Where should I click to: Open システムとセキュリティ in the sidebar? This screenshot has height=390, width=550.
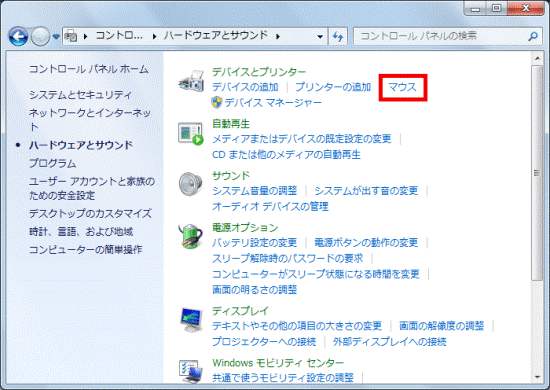tap(80, 95)
